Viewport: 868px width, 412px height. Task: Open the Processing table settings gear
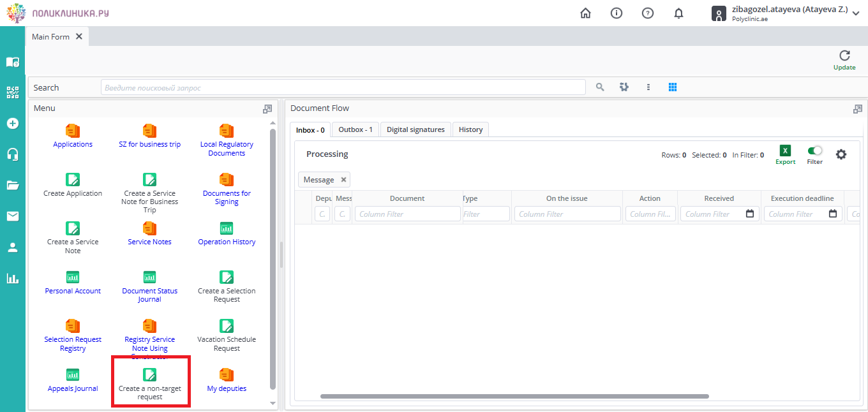pos(841,154)
